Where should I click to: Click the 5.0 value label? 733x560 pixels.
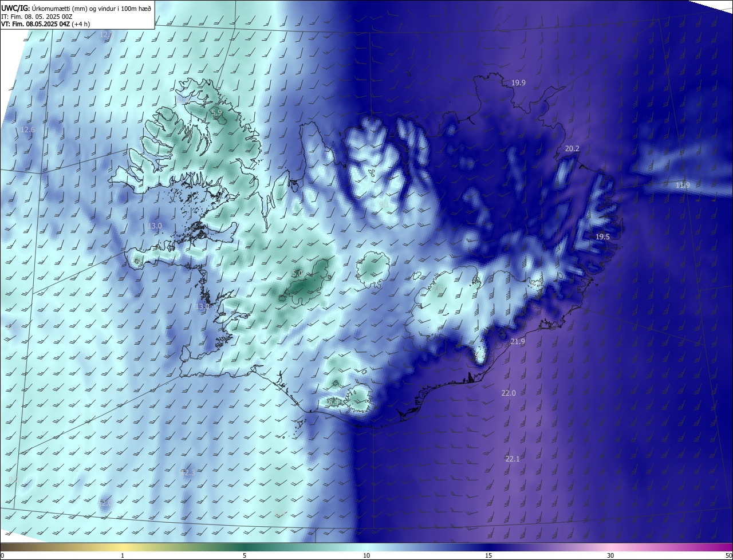click(297, 274)
